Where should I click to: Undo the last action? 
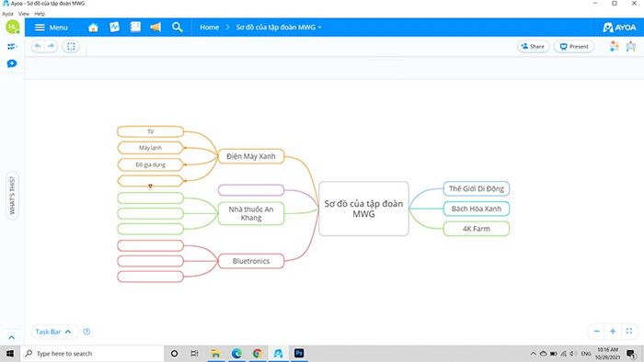coord(38,46)
